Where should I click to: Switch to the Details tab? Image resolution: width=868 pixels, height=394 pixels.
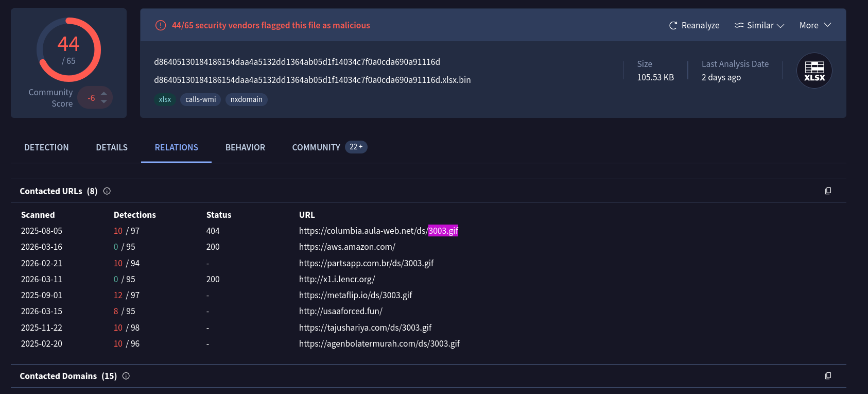point(112,148)
